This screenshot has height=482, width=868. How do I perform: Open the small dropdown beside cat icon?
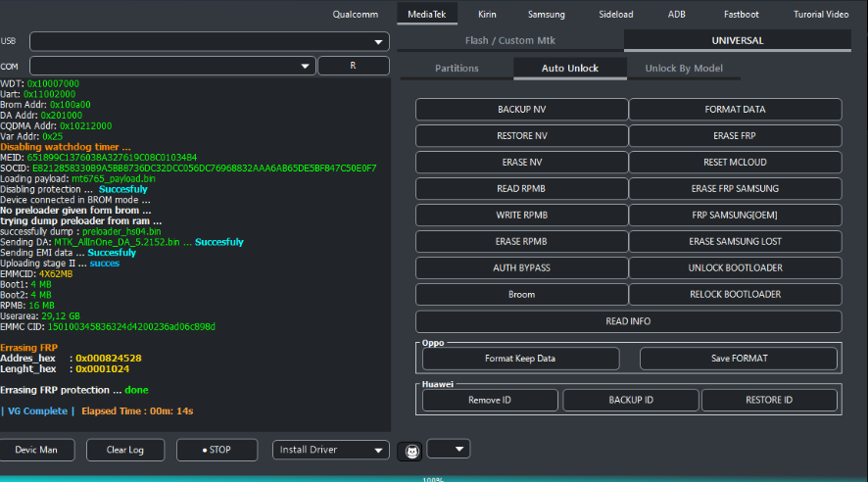pyautogui.click(x=449, y=449)
